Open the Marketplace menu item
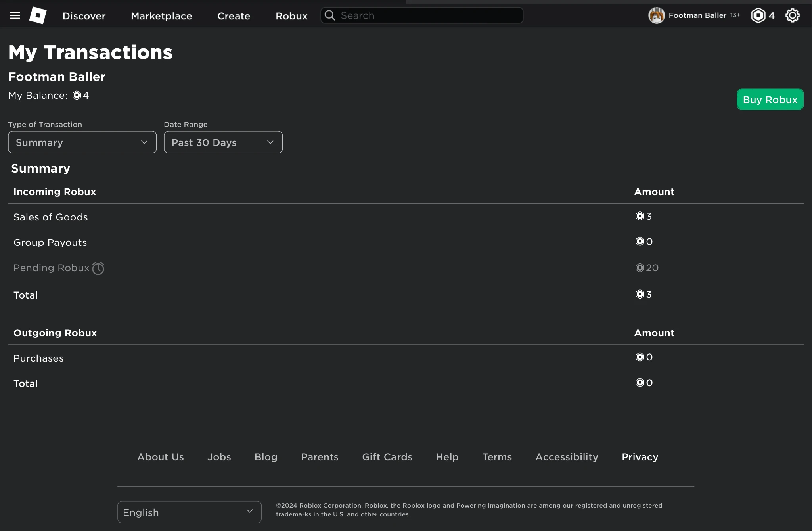812x531 pixels. (x=161, y=16)
